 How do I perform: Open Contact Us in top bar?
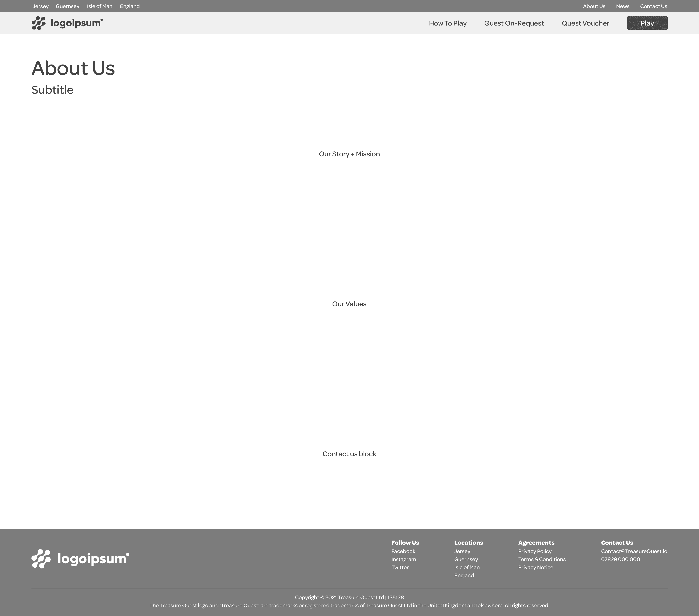[x=653, y=6]
